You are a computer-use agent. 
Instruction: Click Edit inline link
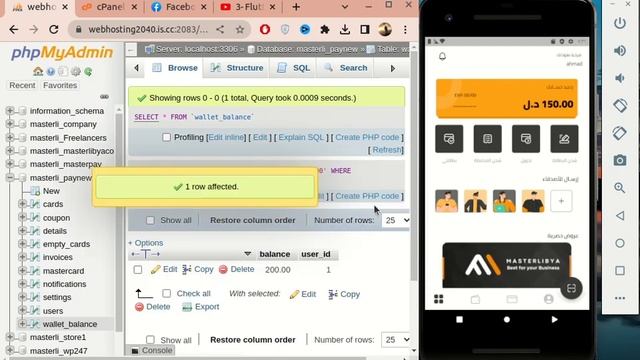226,137
